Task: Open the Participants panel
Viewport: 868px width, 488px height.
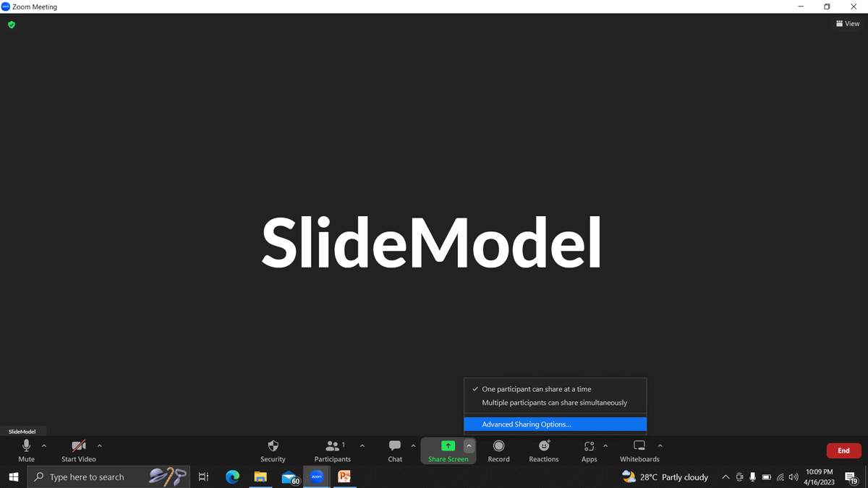Action: [x=333, y=450]
